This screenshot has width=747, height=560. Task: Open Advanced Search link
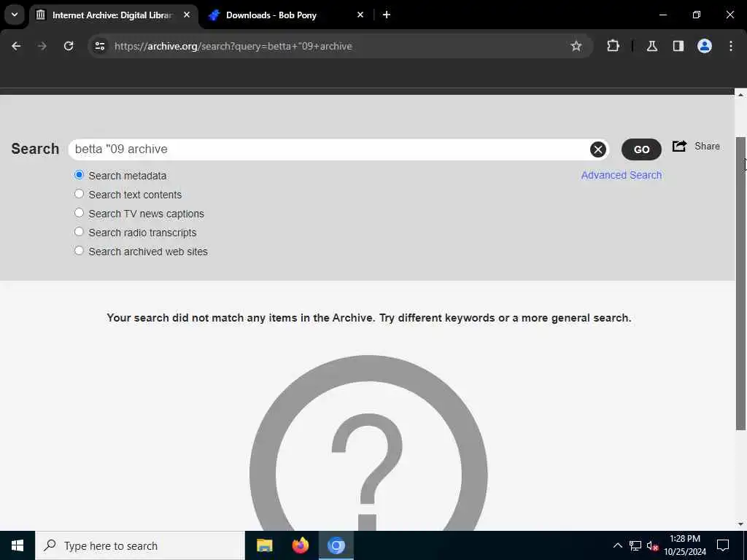622,175
